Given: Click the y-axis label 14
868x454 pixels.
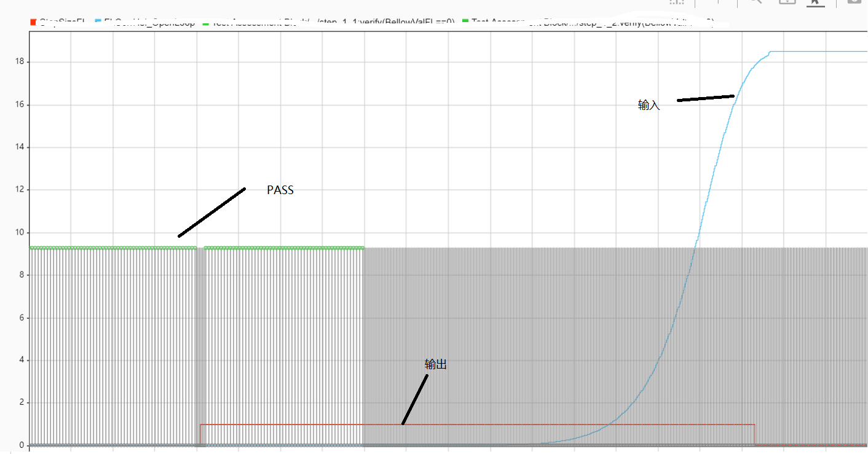Looking at the screenshot, I should tap(18, 147).
